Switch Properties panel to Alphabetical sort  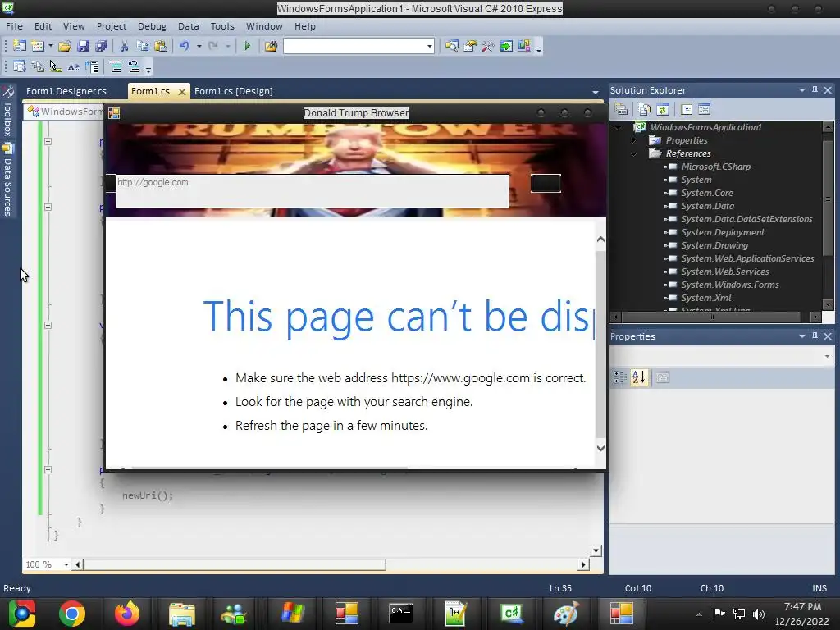(x=638, y=377)
